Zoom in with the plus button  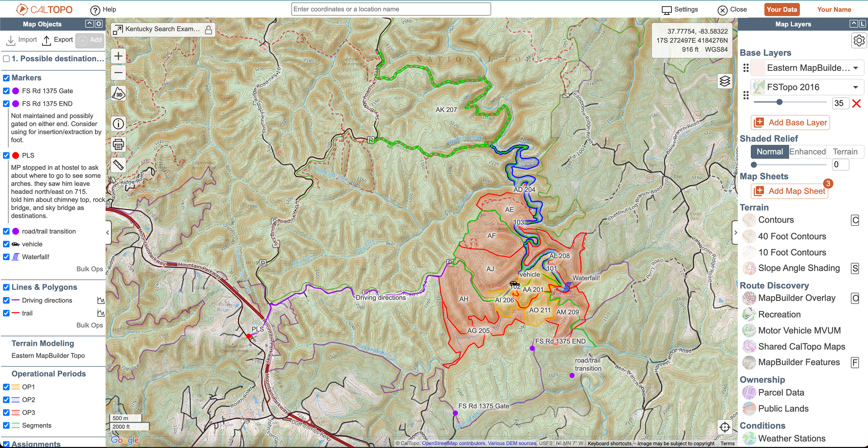coord(119,56)
